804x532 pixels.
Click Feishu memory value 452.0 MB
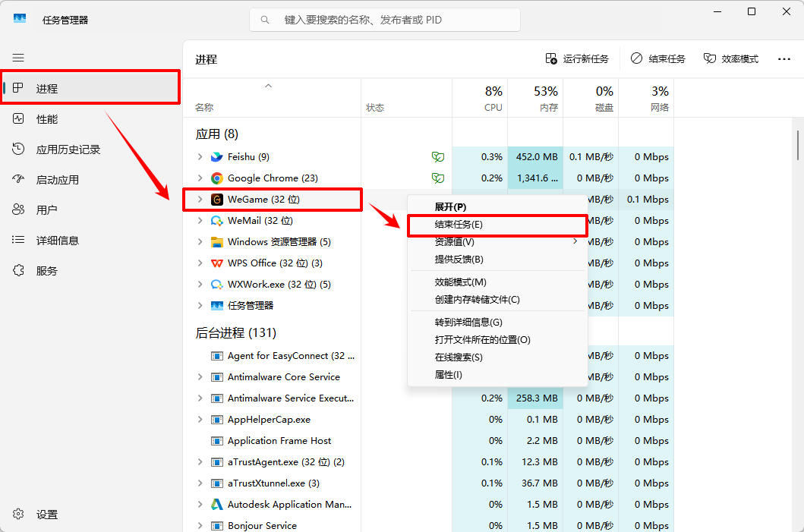[536, 157]
